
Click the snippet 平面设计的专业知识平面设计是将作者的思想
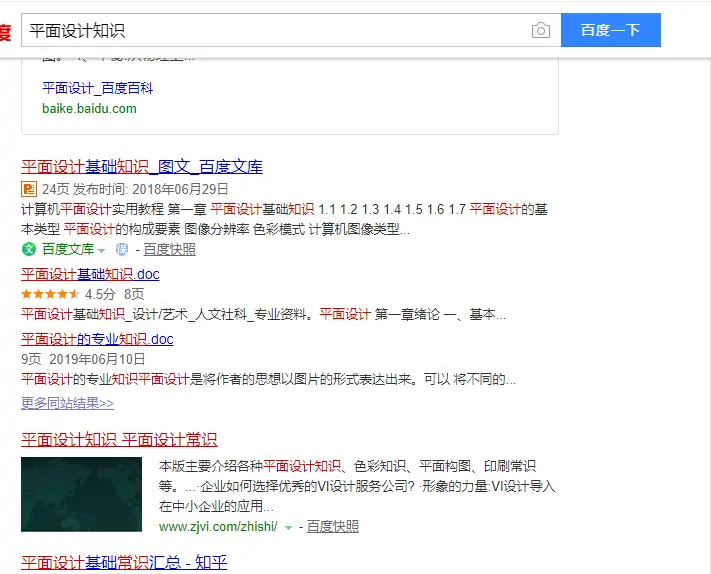point(268,379)
